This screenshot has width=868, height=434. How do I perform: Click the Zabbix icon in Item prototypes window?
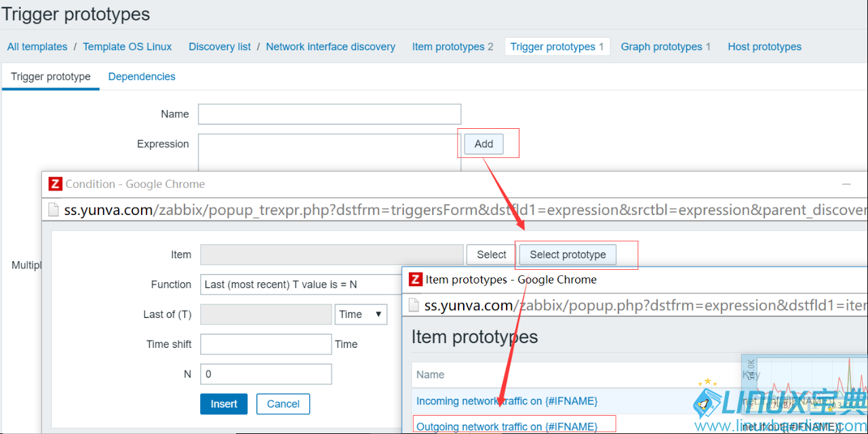tap(416, 279)
